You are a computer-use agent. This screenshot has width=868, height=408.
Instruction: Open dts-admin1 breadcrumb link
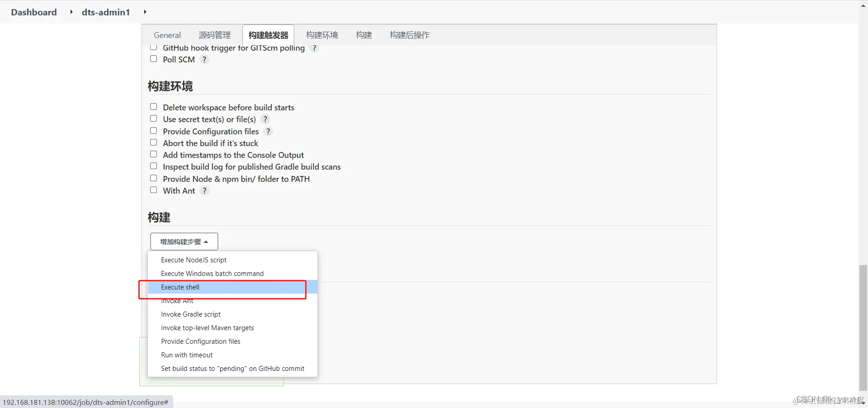click(106, 12)
